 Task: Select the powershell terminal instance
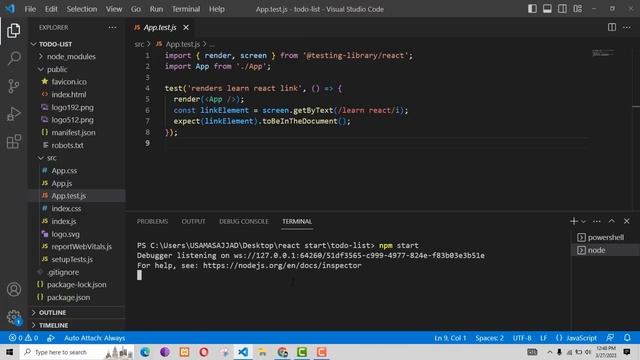(605, 237)
